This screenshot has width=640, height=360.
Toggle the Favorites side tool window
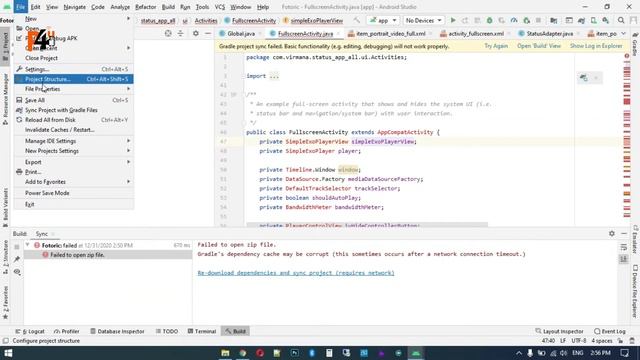click(6, 302)
